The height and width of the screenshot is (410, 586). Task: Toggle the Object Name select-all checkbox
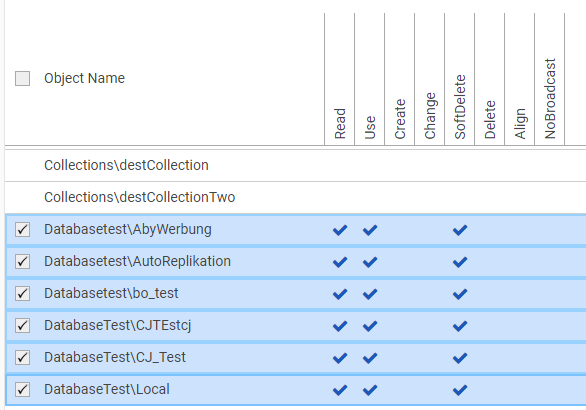[x=22, y=78]
